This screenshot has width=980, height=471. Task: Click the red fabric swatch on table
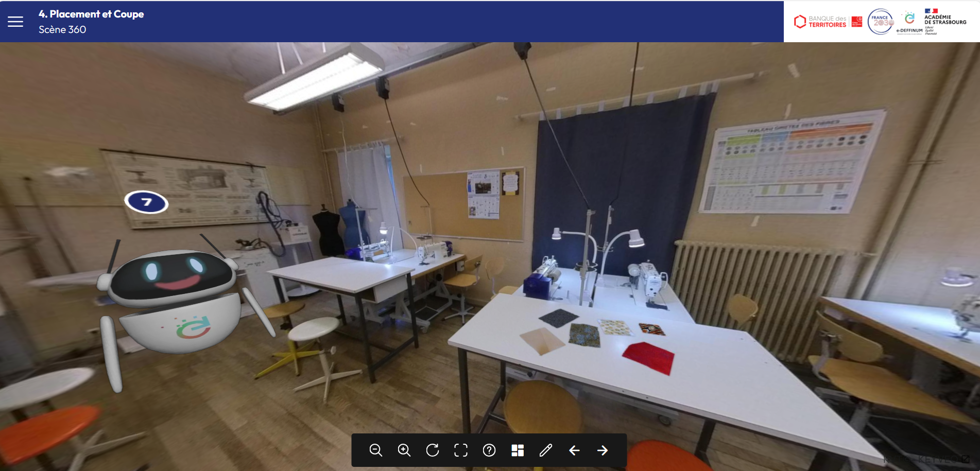[x=649, y=357]
